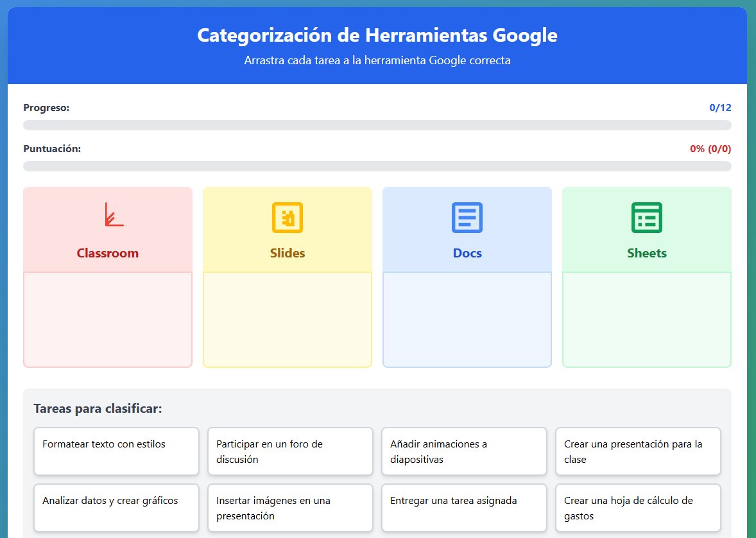Click the 'Puntuación:' label
This screenshot has width=756, height=538.
[52, 148]
